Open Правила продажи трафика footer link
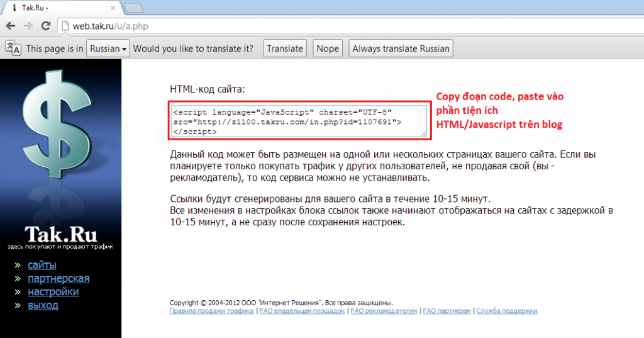 tap(211, 311)
